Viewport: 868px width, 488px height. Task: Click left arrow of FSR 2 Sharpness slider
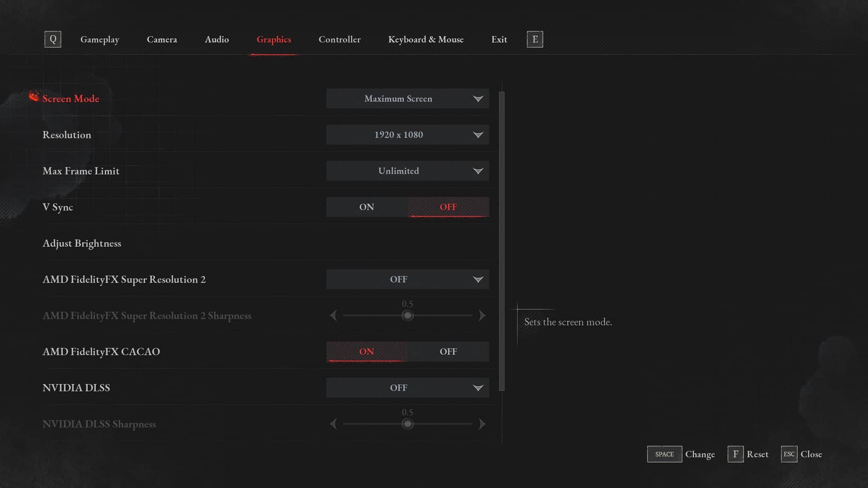click(334, 315)
